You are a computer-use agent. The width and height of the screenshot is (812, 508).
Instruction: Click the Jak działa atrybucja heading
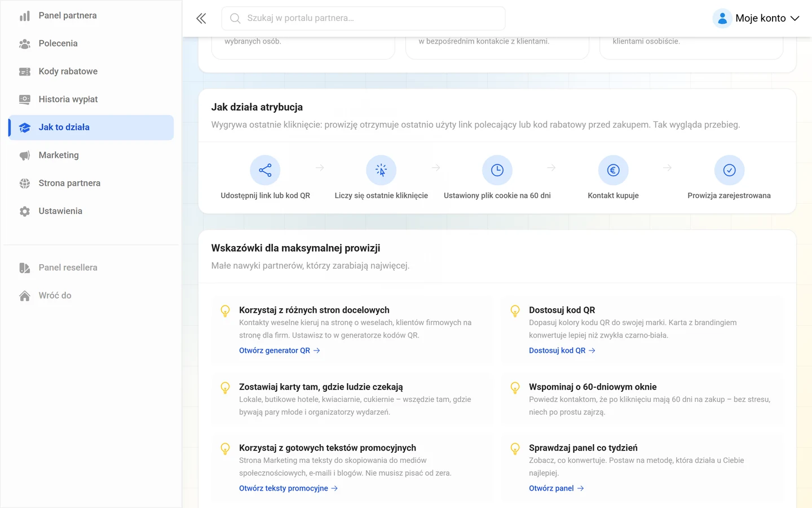coord(257,107)
